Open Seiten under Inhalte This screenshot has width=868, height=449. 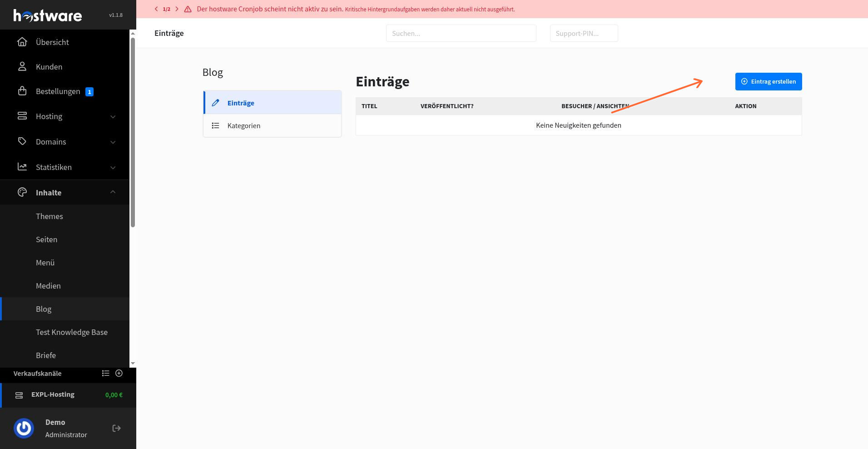pos(47,239)
